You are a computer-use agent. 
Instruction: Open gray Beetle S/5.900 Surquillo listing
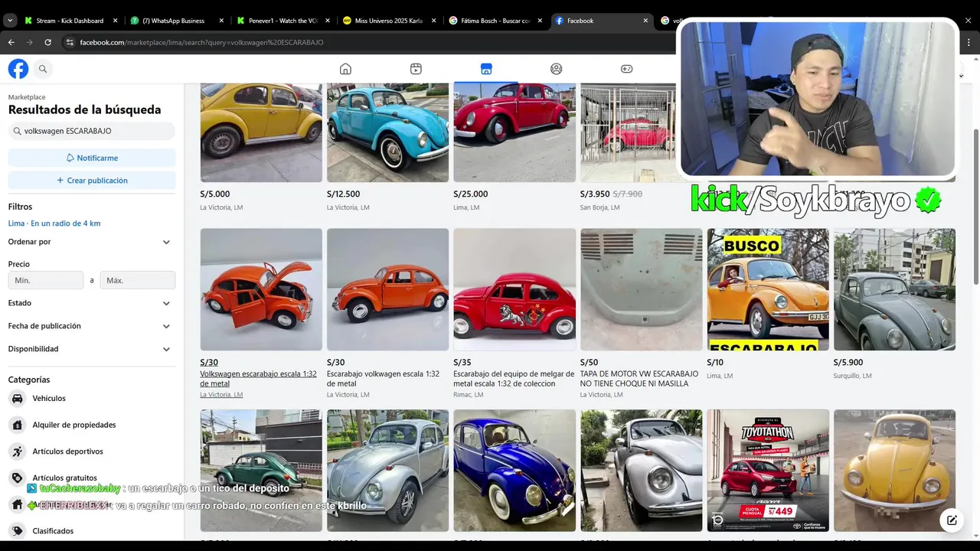[894, 289]
